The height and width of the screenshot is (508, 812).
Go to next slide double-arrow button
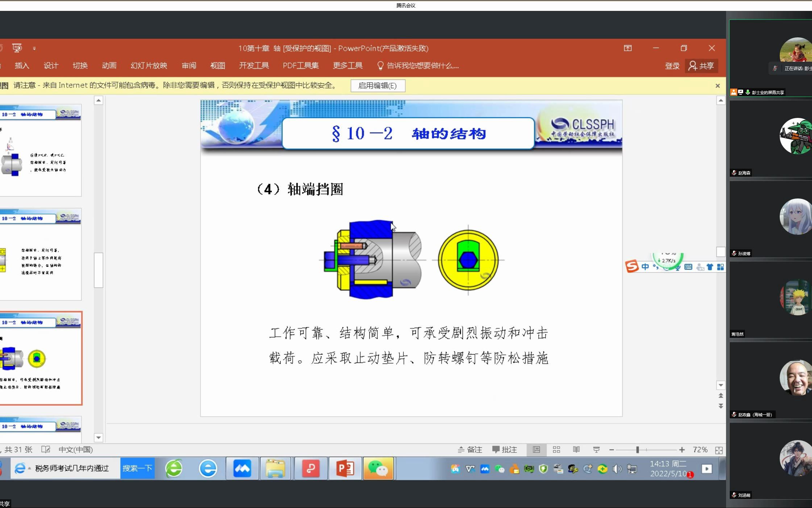(x=721, y=406)
